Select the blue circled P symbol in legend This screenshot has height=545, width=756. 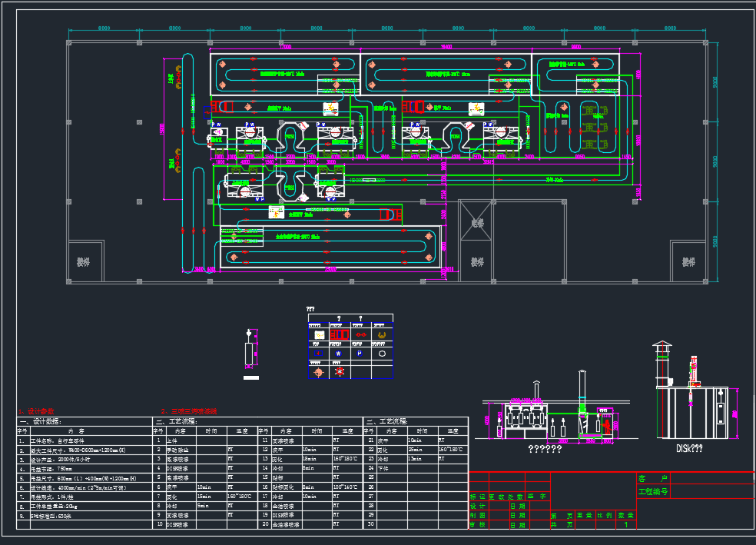[360, 354]
